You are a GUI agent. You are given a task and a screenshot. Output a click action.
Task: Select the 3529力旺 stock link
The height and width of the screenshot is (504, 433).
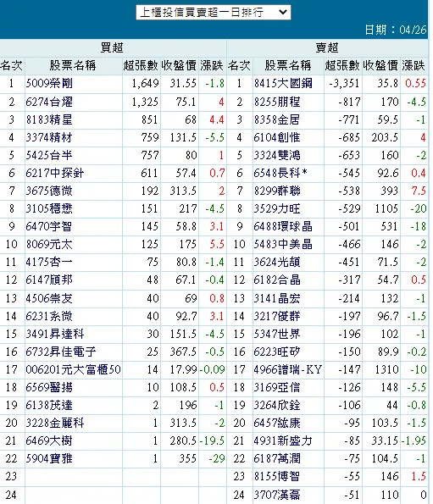click(x=277, y=208)
